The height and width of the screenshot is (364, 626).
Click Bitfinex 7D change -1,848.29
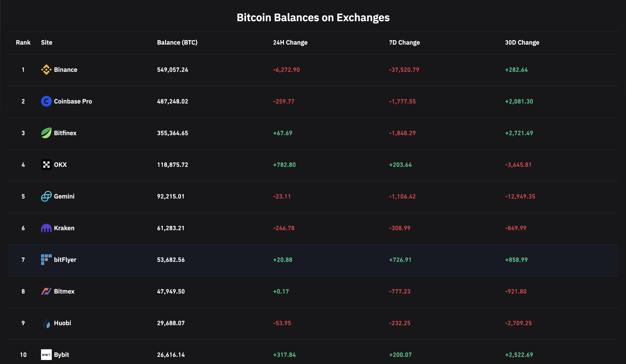coord(402,133)
